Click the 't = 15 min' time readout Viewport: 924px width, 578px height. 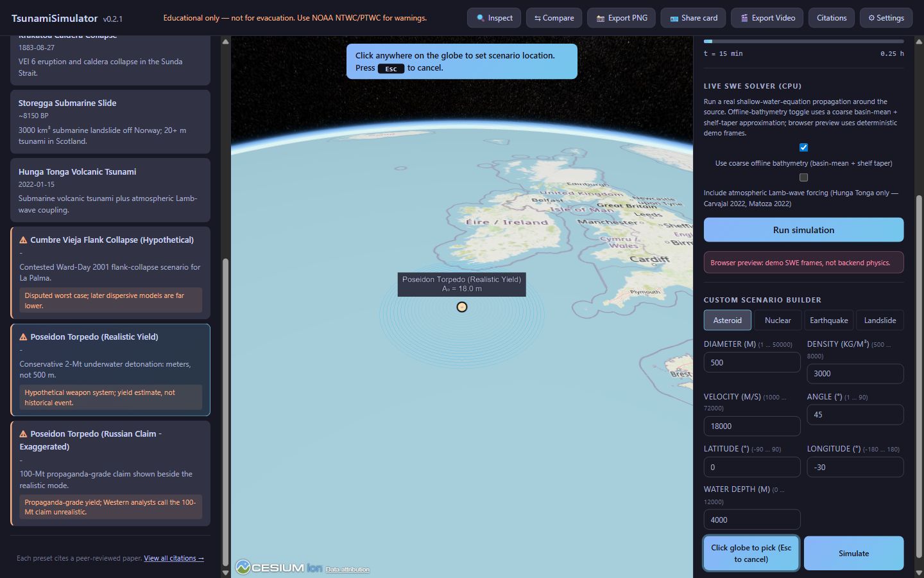723,54
